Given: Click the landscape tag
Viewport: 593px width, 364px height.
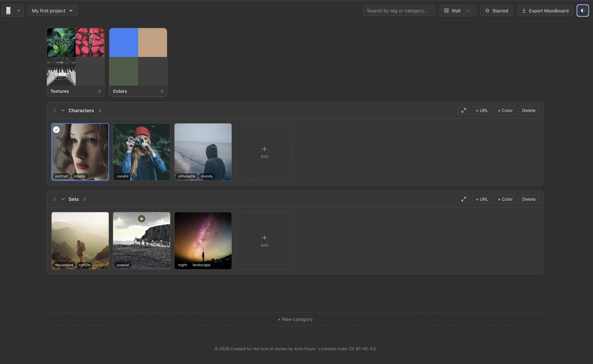Looking at the screenshot, I should (x=201, y=265).
